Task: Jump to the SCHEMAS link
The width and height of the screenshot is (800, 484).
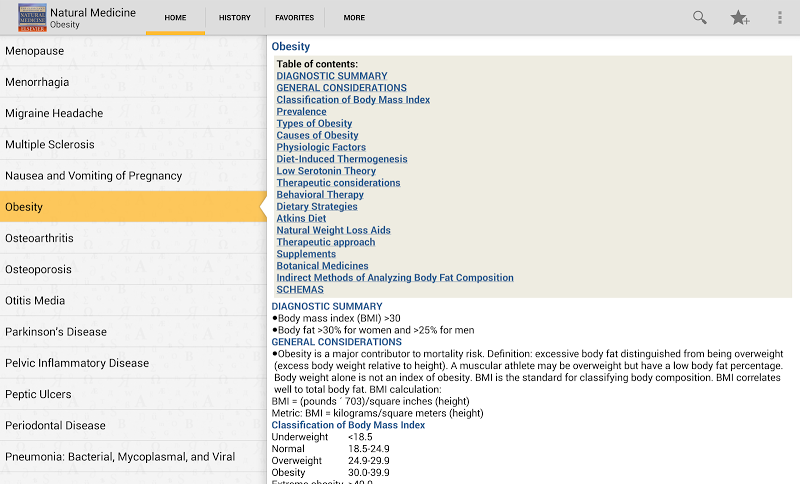Action: [300, 290]
